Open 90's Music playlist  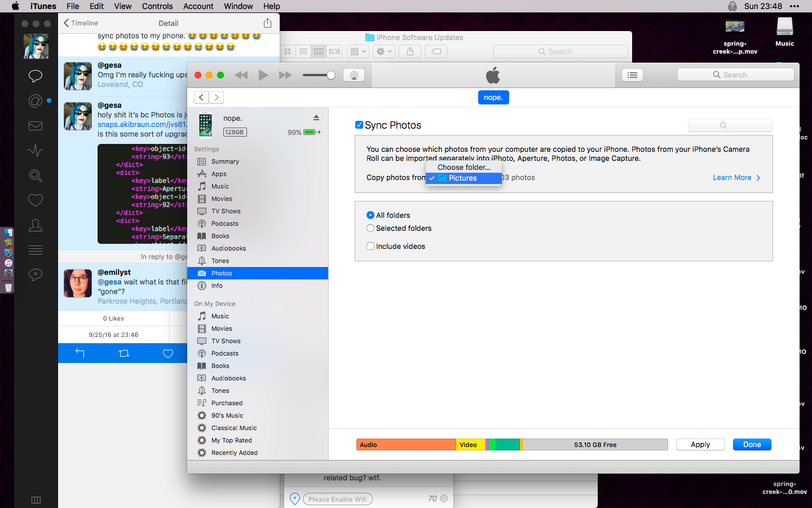point(227,415)
